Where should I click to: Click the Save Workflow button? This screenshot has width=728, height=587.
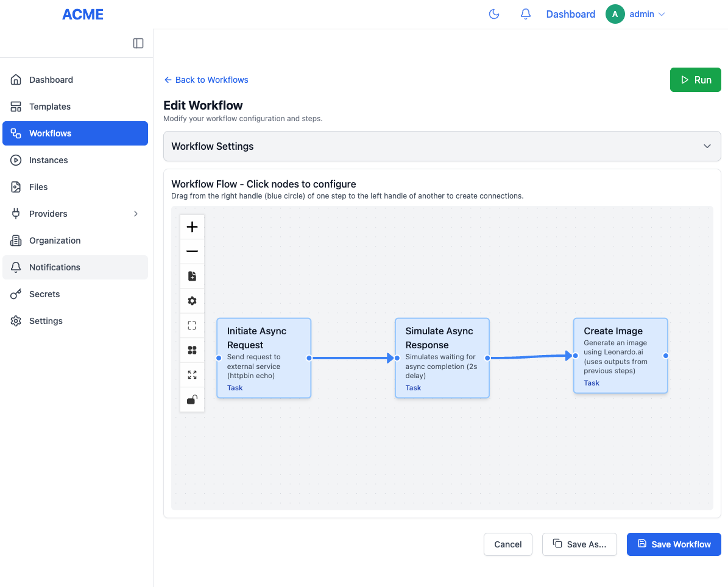point(674,544)
